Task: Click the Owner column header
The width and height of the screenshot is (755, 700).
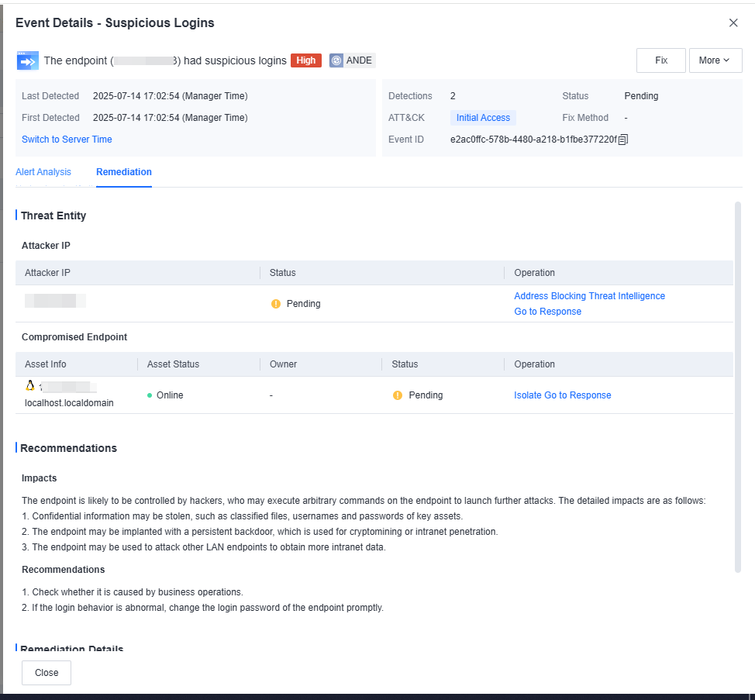Action: pos(283,364)
